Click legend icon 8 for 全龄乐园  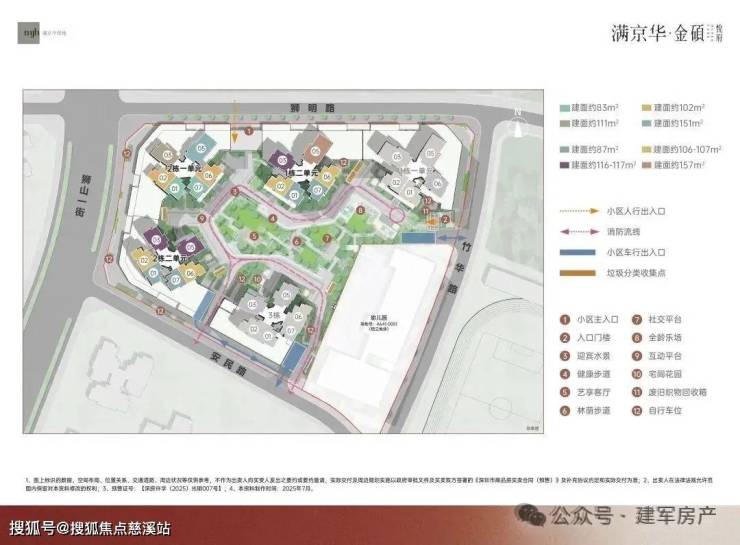[x=637, y=338]
